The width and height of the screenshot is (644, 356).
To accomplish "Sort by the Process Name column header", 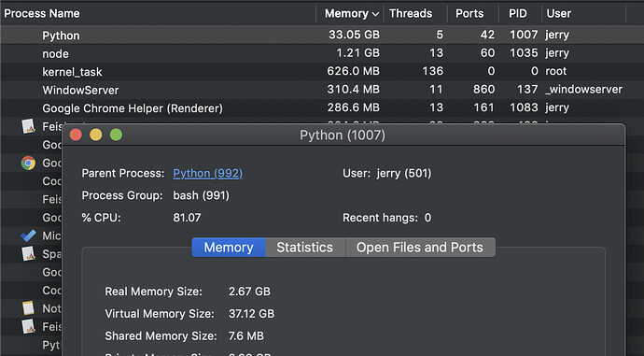I will click(42, 14).
